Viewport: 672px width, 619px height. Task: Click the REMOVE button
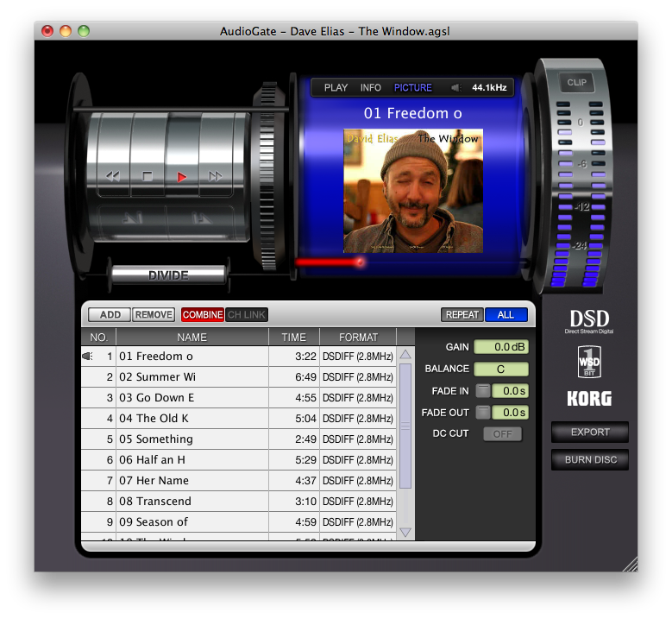point(154,314)
